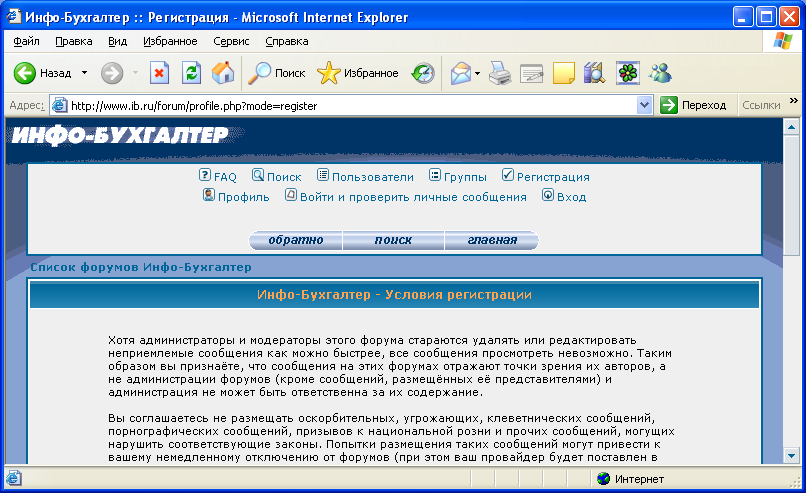Screen dimensions: 806x493
Task: Click Войти и проверить личные сообщения
Action: point(413,197)
